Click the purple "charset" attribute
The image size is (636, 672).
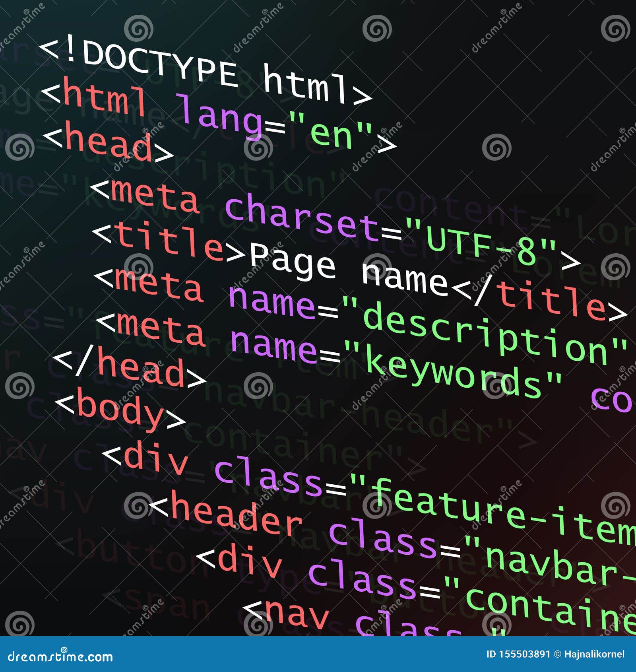click(302, 219)
